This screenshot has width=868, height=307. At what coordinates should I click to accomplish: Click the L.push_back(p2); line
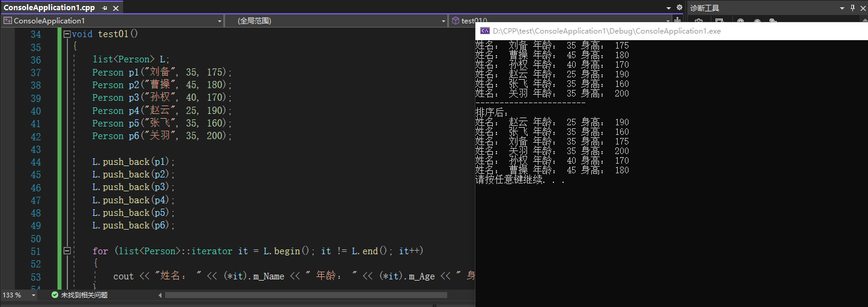(133, 174)
